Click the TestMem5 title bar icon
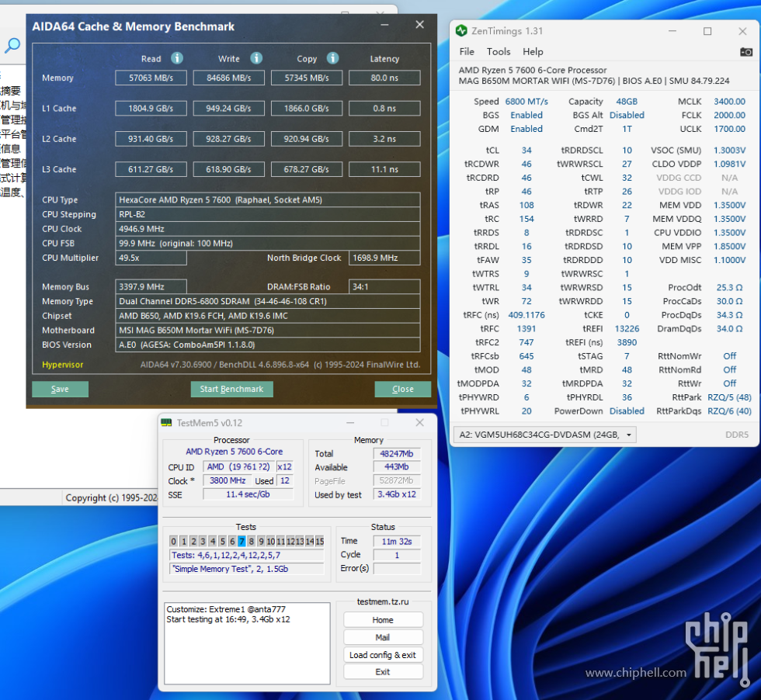The height and width of the screenshot is (700, 761). (x=166, y=422)
